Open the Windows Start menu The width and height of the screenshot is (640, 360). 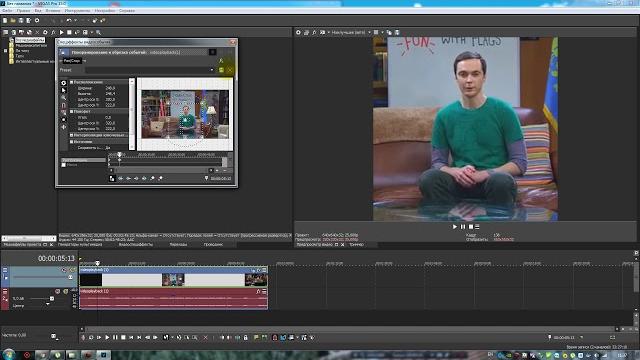(x=8, y=354)
